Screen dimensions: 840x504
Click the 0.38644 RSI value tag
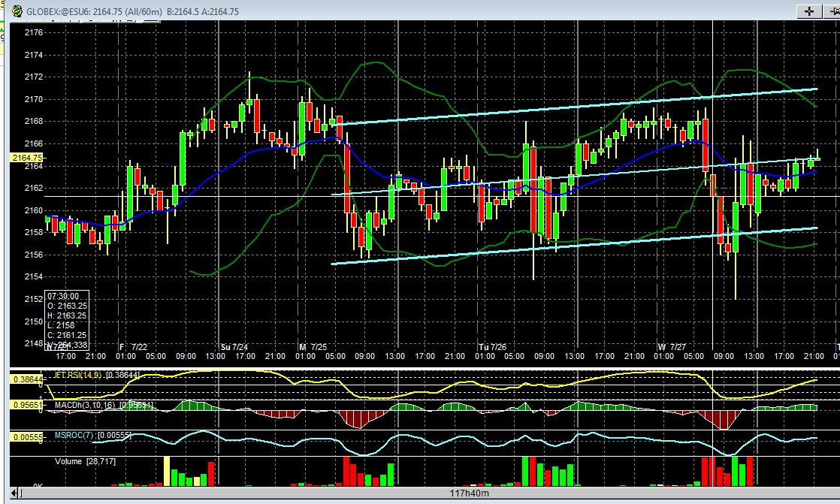tap(27, 379)
